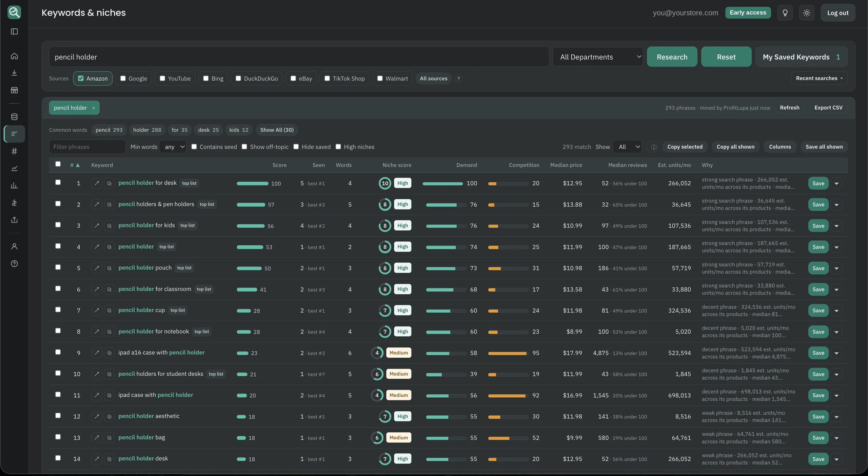This screenshot has width=868, height=476.
Task: Click the Filter phrases input
Action: point(87,147)
